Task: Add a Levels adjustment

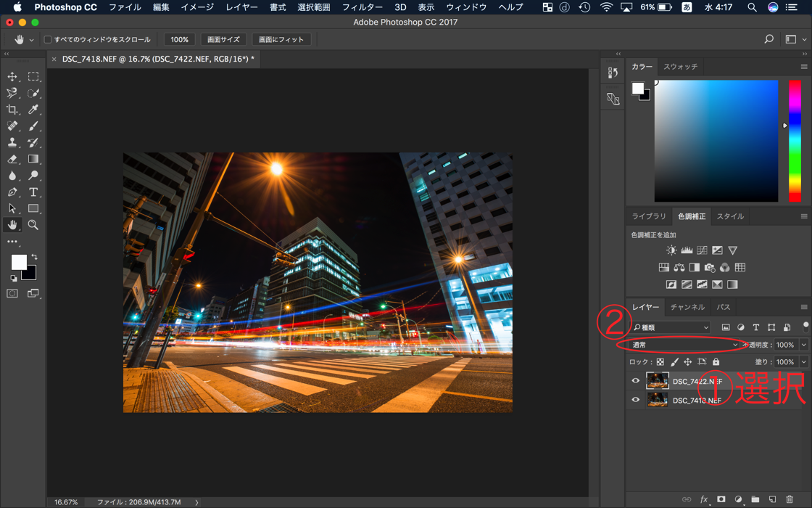Action: coord(687,250)
